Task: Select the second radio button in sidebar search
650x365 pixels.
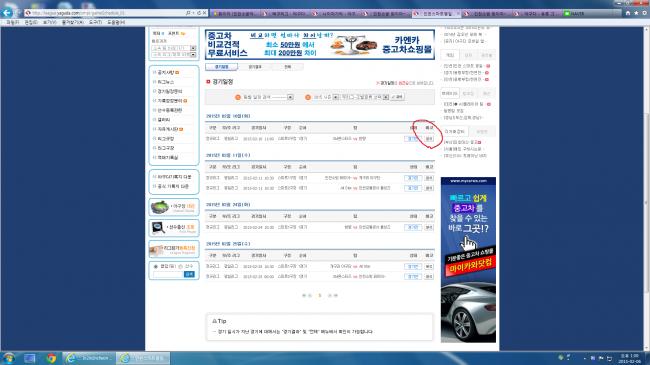Action: [180, 266]
